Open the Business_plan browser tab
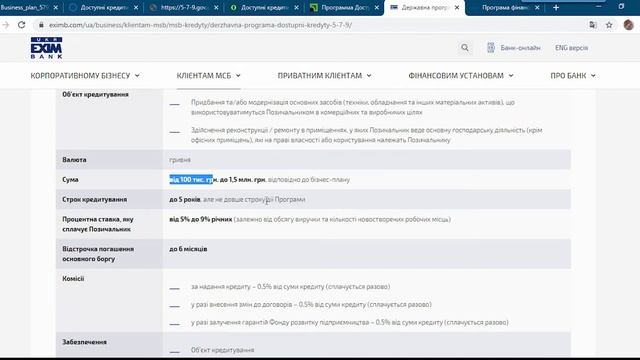The width and height of the screenshot is (640, 360). (24, 7)
